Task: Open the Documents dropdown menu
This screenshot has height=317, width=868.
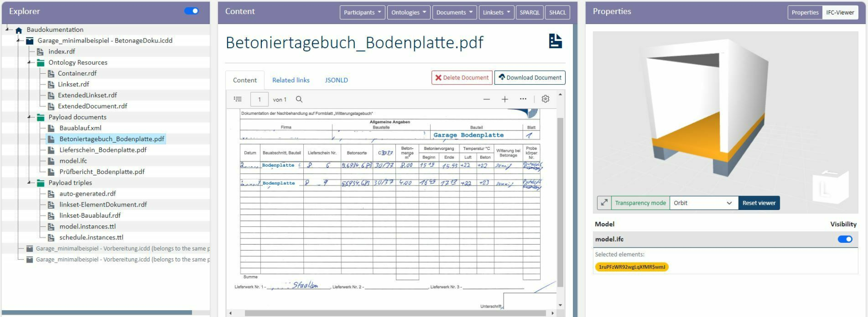Action: (x=454, y=13)
